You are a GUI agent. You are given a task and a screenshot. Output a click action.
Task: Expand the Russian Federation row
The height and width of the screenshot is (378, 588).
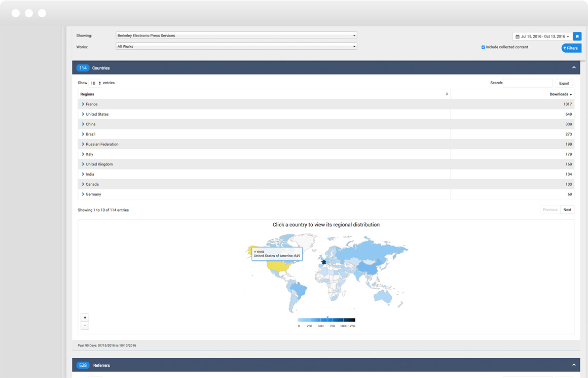[x=83, y=144]
